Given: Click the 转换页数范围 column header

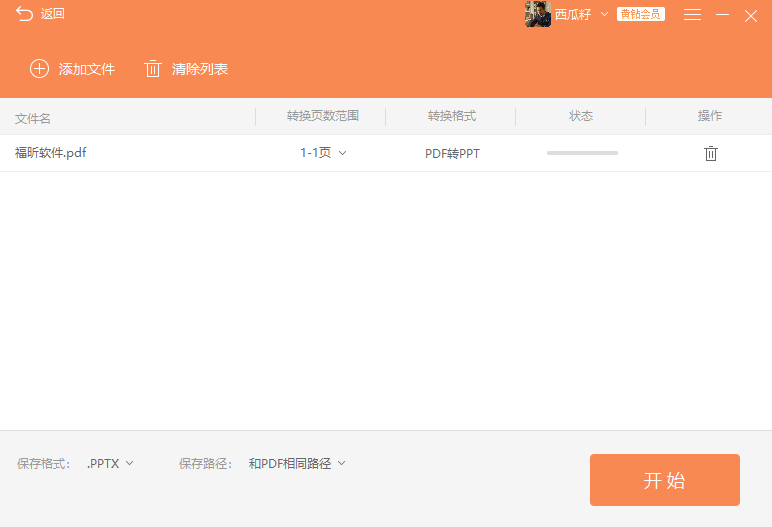Looking at the screenshot, I should [x=322, y=116].
